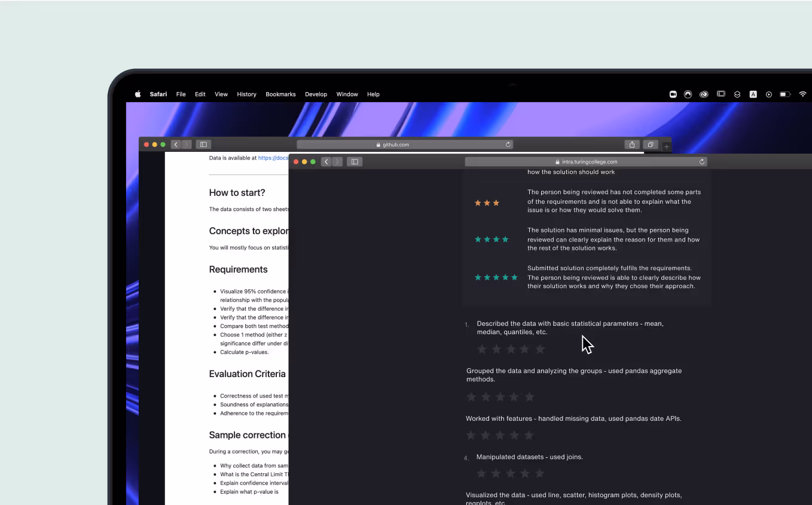The height and width of the screenshot is (505, 812).
Task: Reload the github.com page
Action: [508, 145]
